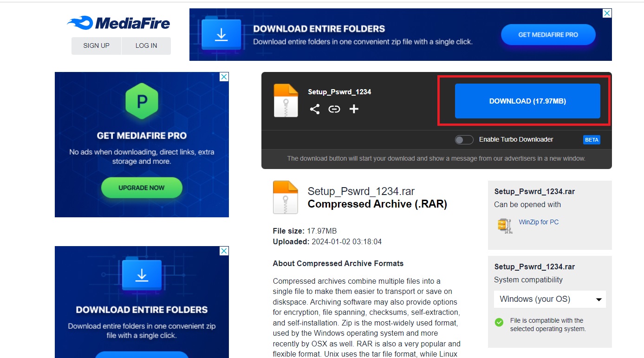This screenshot has height=358, width=644.
Task: Click the green P hexagon icon
Action: pyautogui.click(x=142, y=101)
